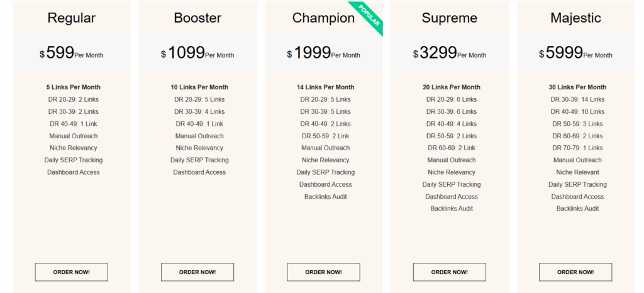Select the Booster plan title
This screenshot has width=644, height=293.
click(x=197, y=18)
